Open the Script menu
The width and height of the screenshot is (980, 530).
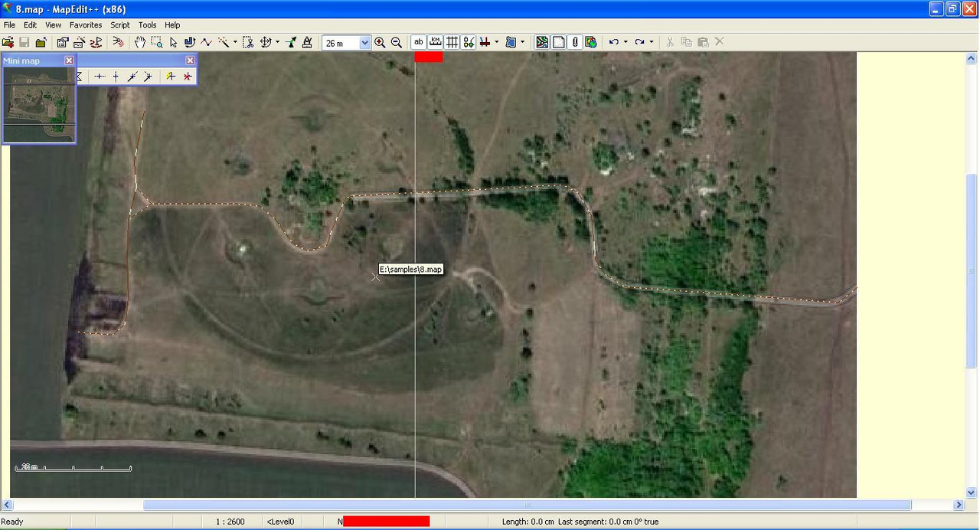120,25
